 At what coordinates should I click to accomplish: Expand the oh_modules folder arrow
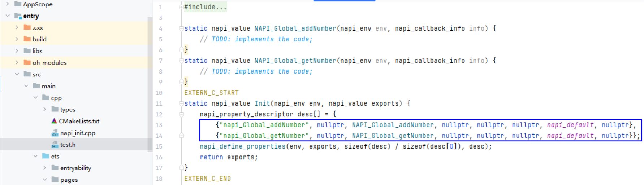point(17,62)
